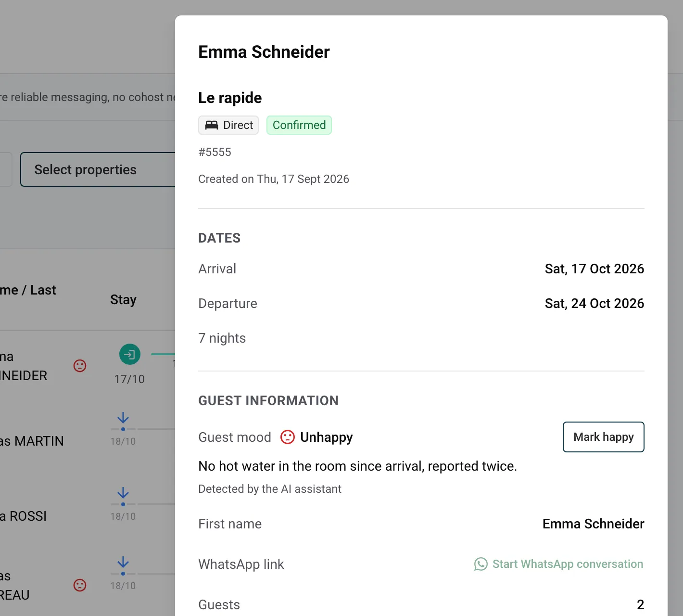
Task: Click Detected by the AI assistant text
Action: tap(270, 489)
